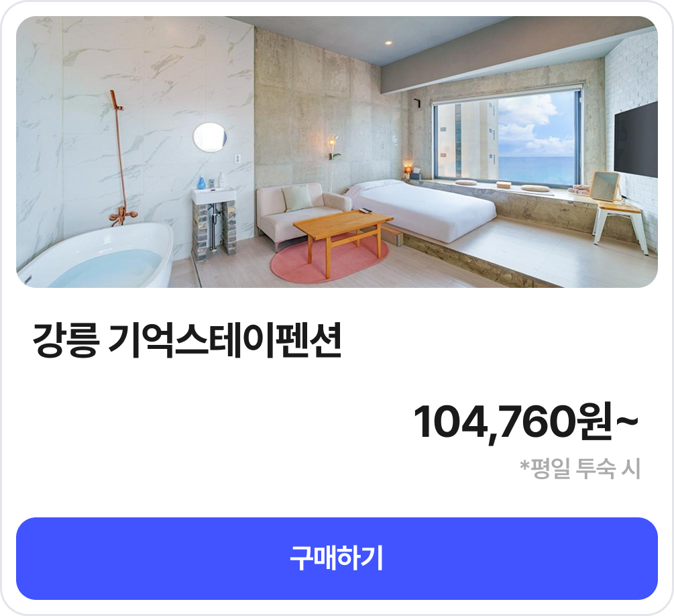Click the round cushions on window ledge
The image size is (674, 616).
tap(502, 185)
